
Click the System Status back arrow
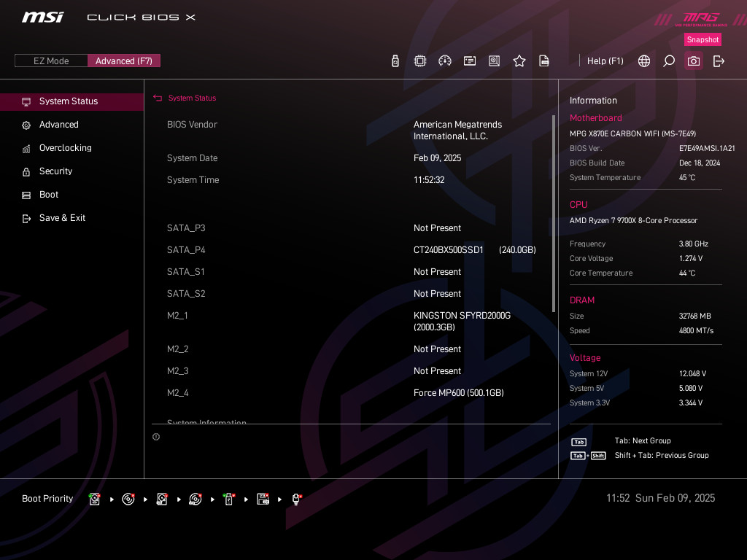(x=158, y=98)
